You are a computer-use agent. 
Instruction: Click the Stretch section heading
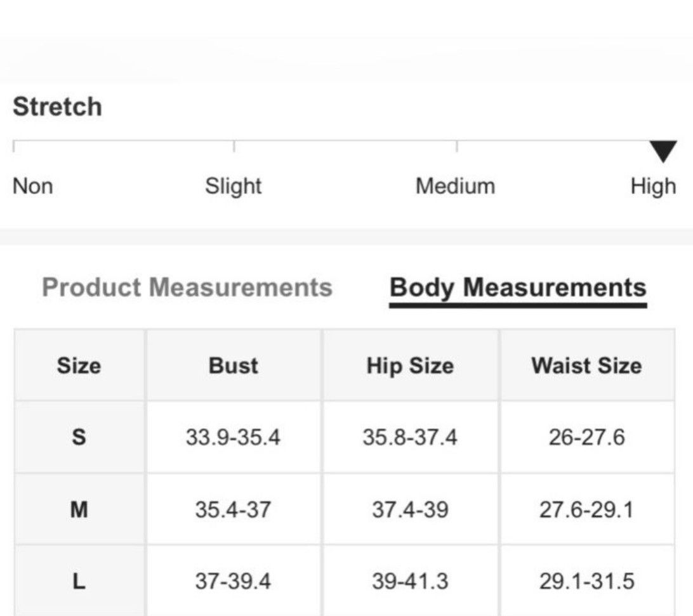58,107
